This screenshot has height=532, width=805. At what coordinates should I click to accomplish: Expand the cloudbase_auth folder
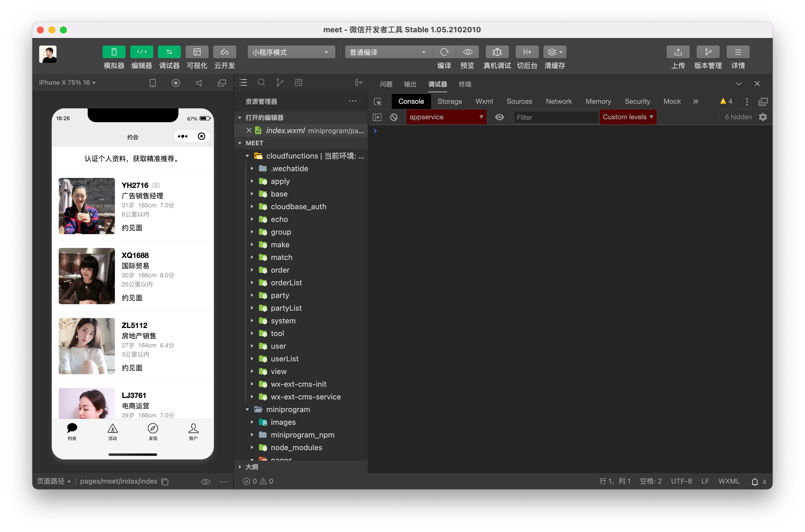(298, 207)
